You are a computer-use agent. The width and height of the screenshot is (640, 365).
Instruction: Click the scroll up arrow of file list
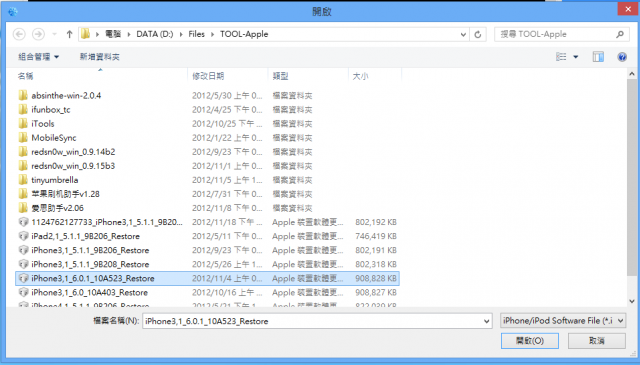(x=632, y=74)
